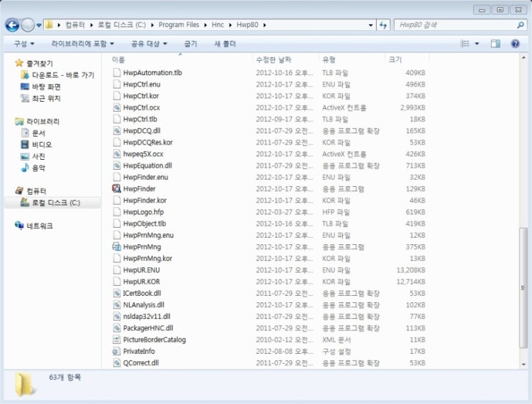Click the blue help question mark icon

[515, 44]
